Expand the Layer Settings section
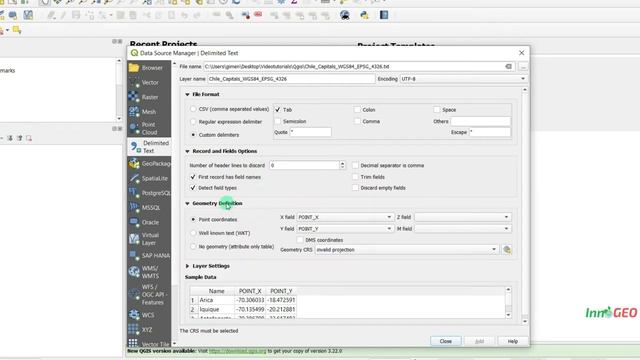Image resolution: width=640 pixels, height=360 pixels. (x=187, y=266)
